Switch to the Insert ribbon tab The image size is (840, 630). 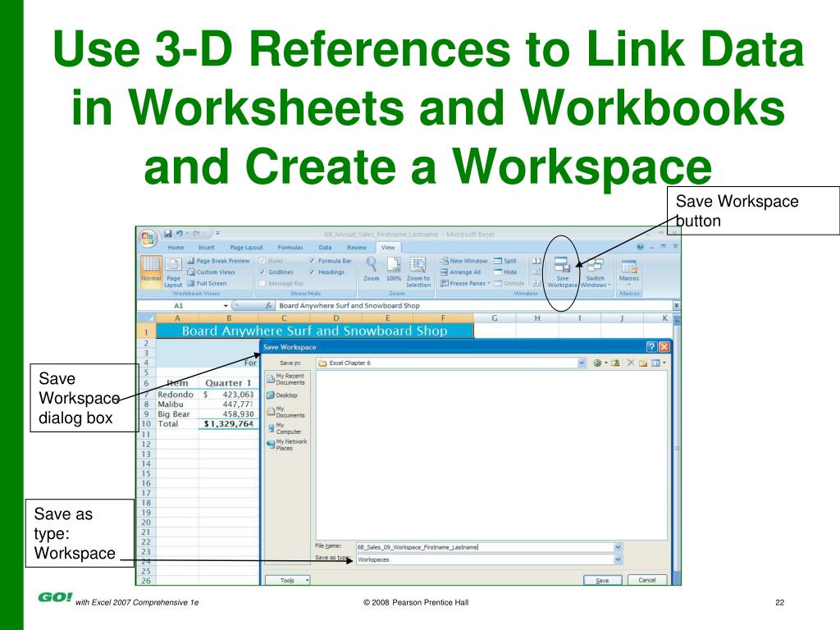[206, 248]
